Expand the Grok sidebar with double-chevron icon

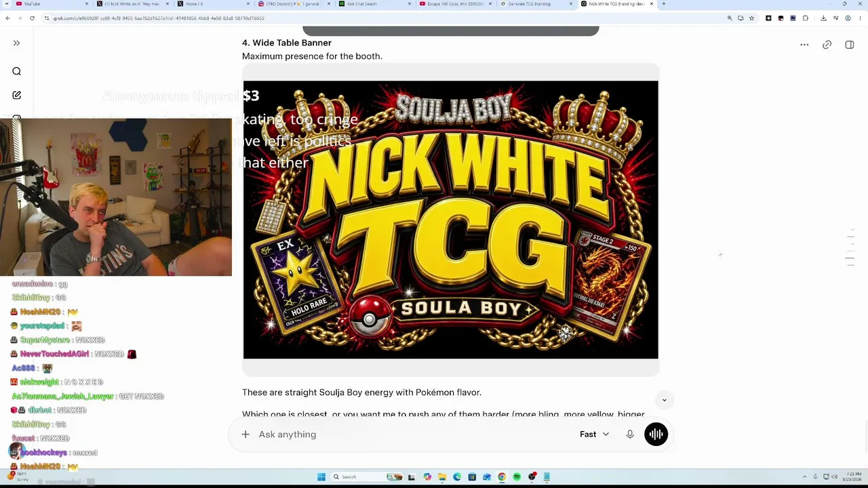[16, 43]
